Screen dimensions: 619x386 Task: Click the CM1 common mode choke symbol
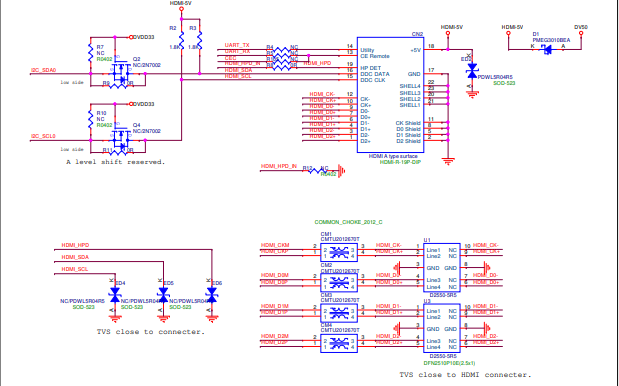tap(339, 252)
